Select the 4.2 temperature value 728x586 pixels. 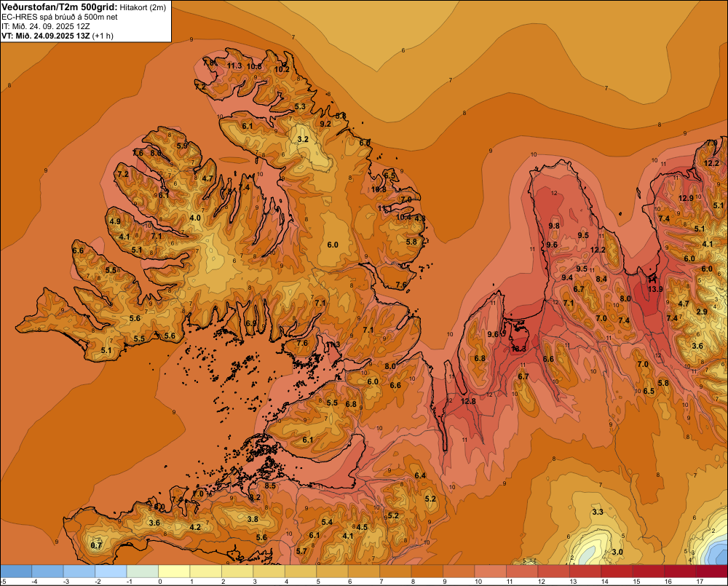[x=195, y=527]
